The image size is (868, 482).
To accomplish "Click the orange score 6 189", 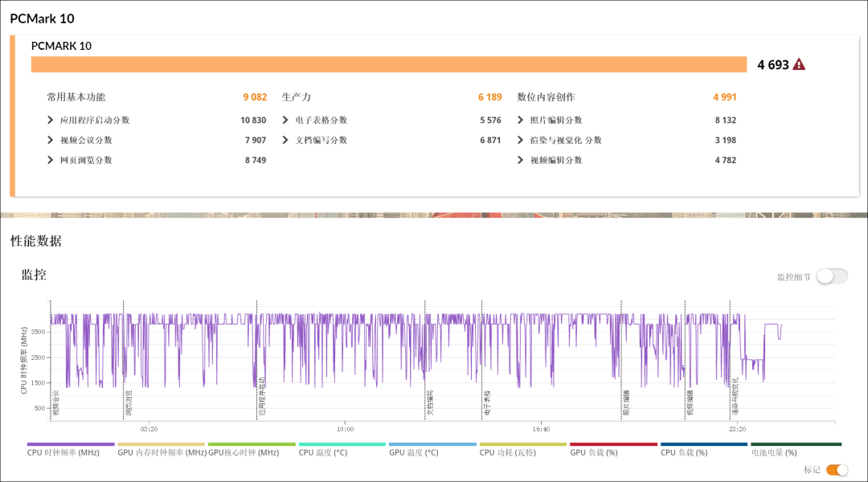I will click(490, 97).
